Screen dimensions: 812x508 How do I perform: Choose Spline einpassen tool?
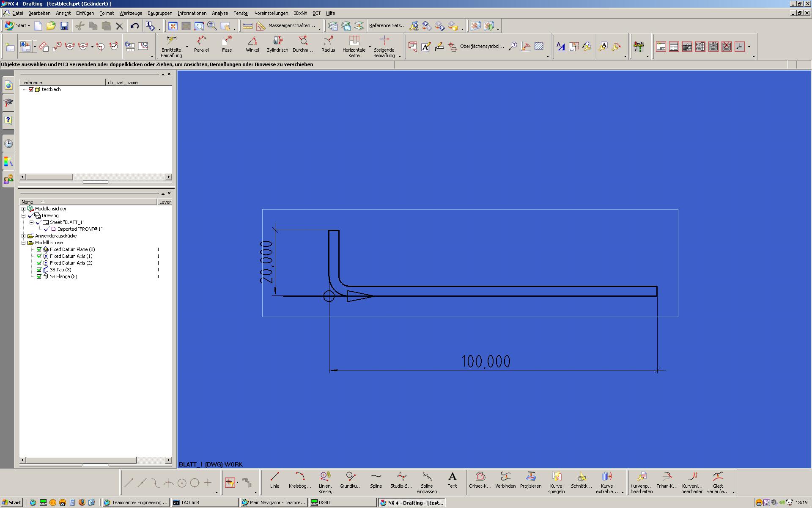point(427,483)
